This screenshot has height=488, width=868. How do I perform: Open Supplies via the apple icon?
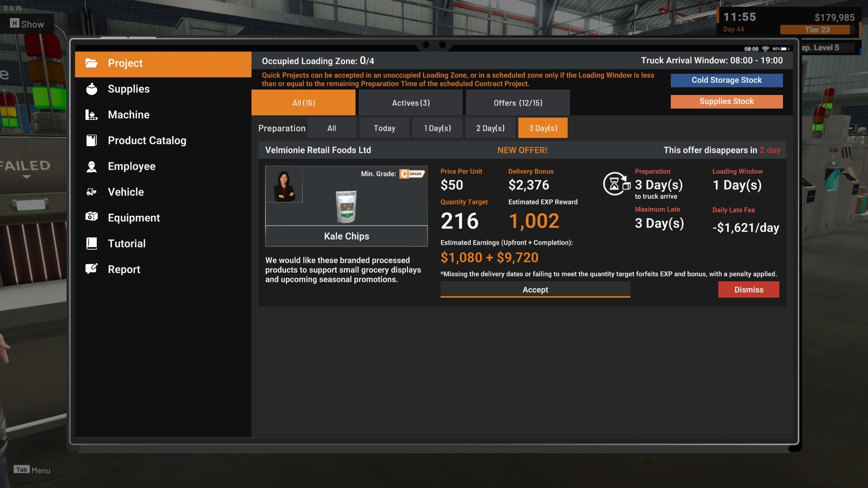(91, 89)
